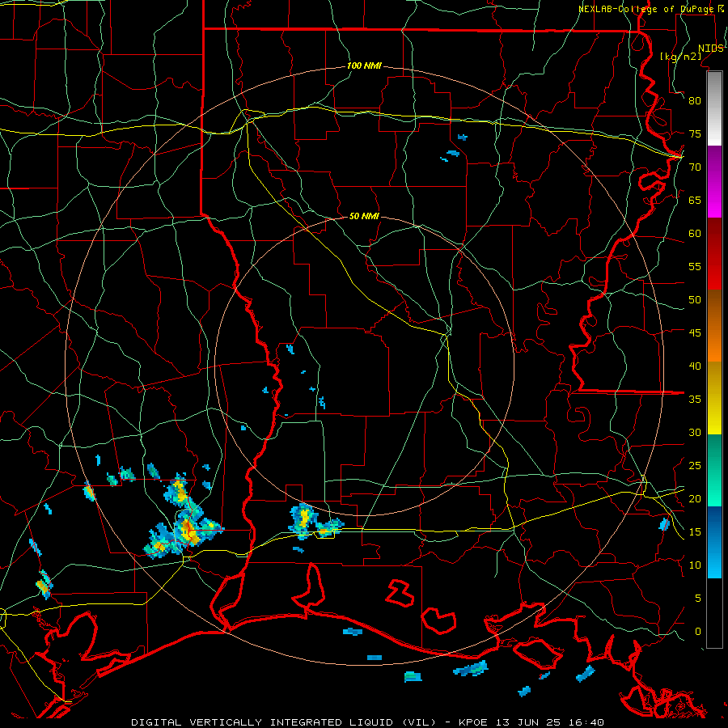Click the 55 tick label on the scale
728x728 pixels.
695,267
